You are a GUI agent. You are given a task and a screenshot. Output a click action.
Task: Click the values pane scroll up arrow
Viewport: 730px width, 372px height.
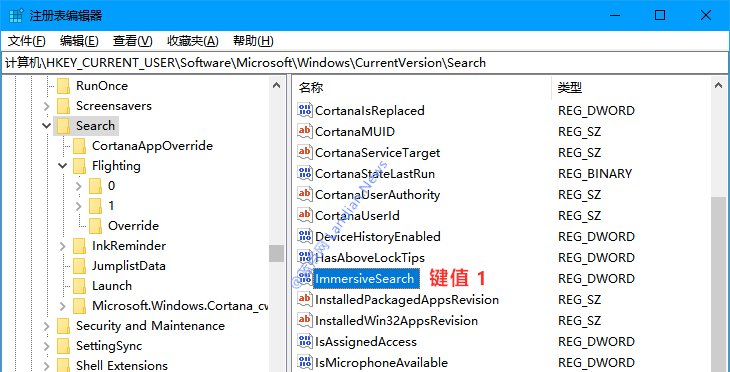[718, 86]
